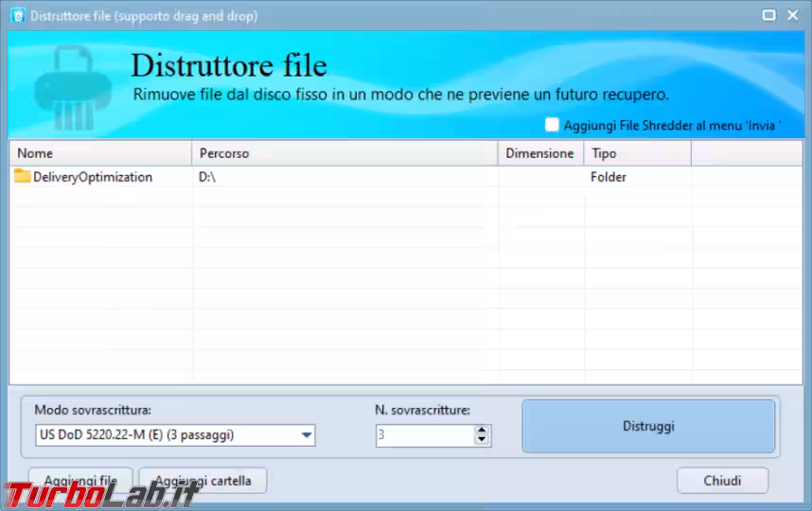Image resolution: width=812 pixels, height=511 pixels.
Task: Click the Chiudi button
Action: [x=722, y=481]
